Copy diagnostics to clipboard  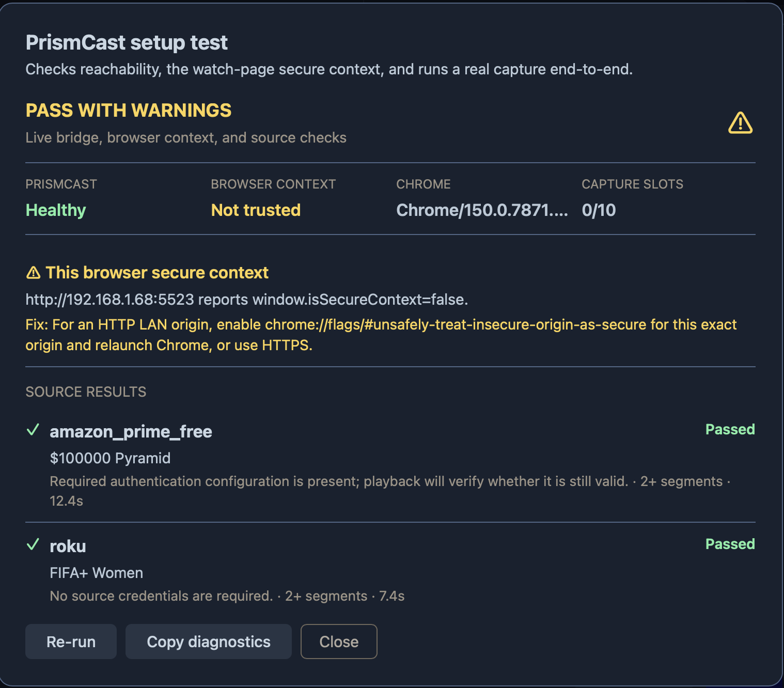click(x=209, y=642)
